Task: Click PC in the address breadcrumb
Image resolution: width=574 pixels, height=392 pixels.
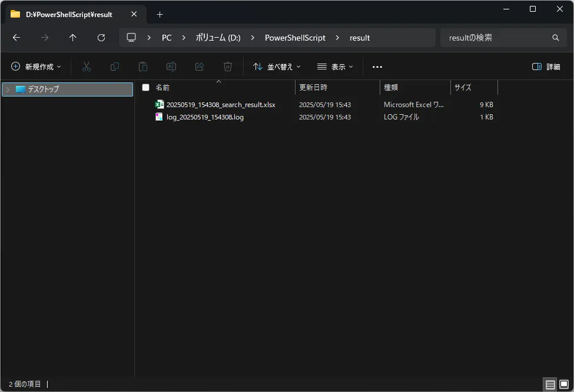Action: point(167,38)
